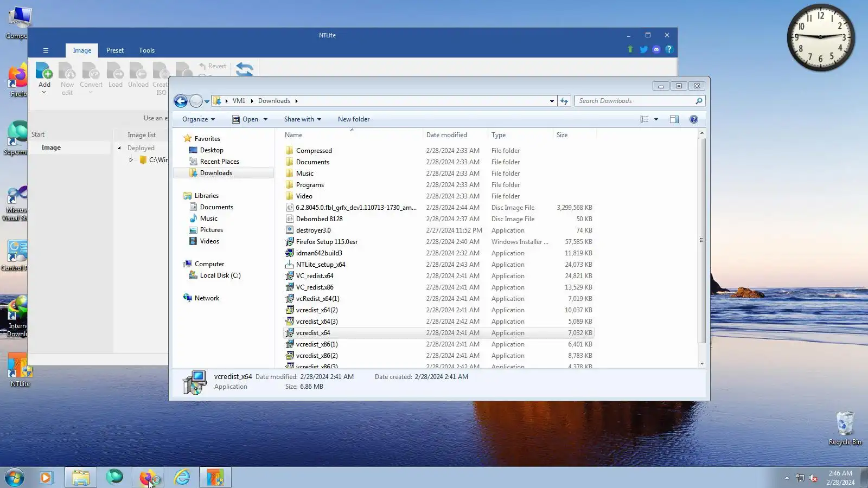Click NTLite taskbar icon
The height and width of the screenshot is (488, 868).
tap(215, 478)
